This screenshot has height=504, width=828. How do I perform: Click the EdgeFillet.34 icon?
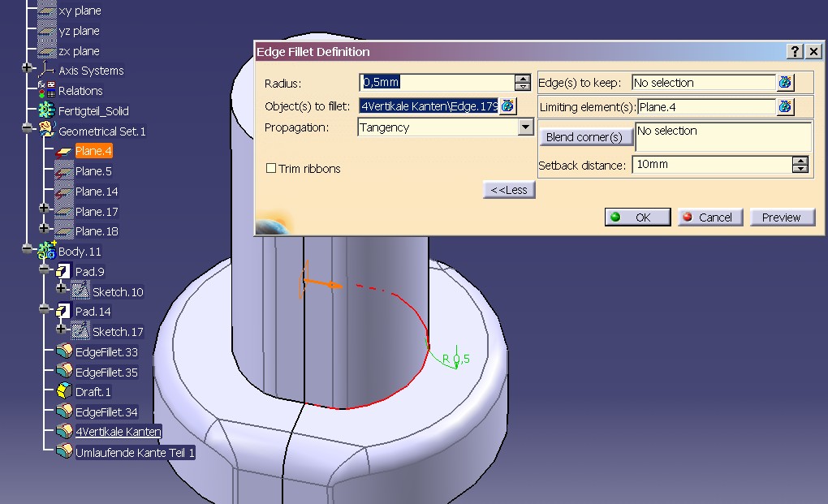point(64,411)
